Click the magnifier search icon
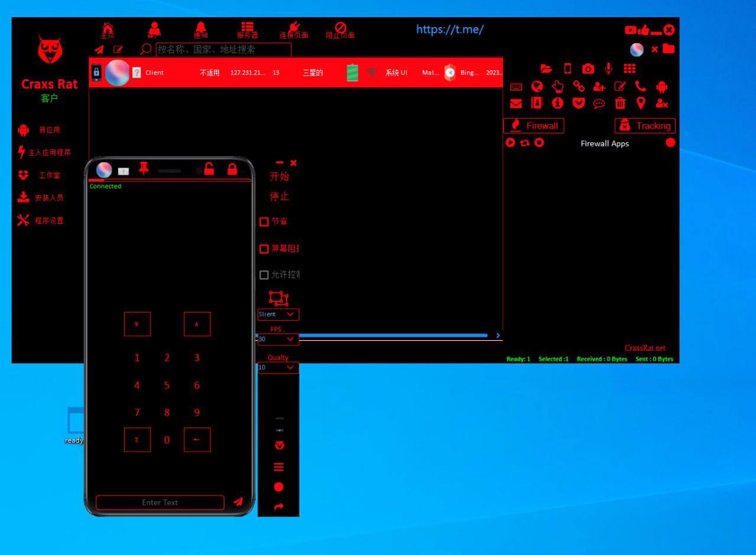Image resolution: width=756 pixels, height=555 pixels. click(x=146, y=49)
